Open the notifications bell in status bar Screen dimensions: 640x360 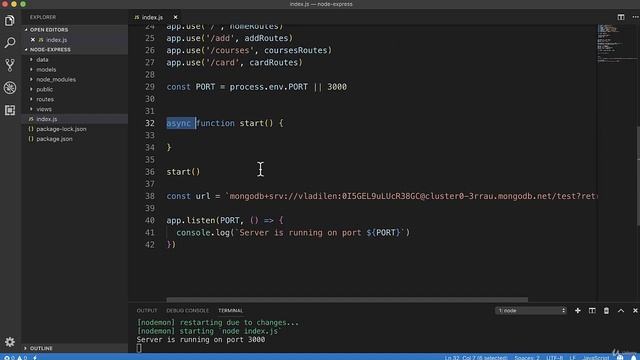tap(633, 358)
